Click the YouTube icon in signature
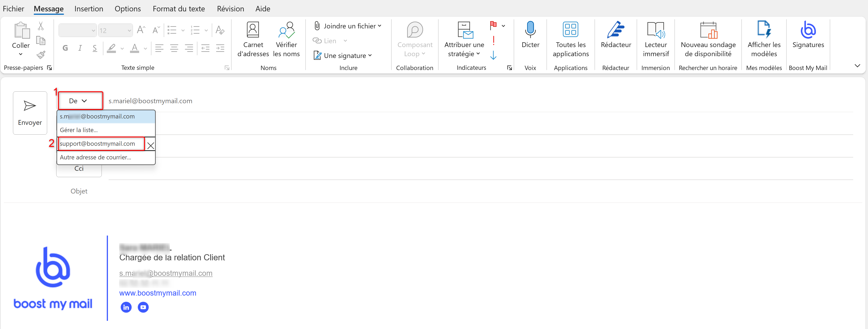 [143, 307]
